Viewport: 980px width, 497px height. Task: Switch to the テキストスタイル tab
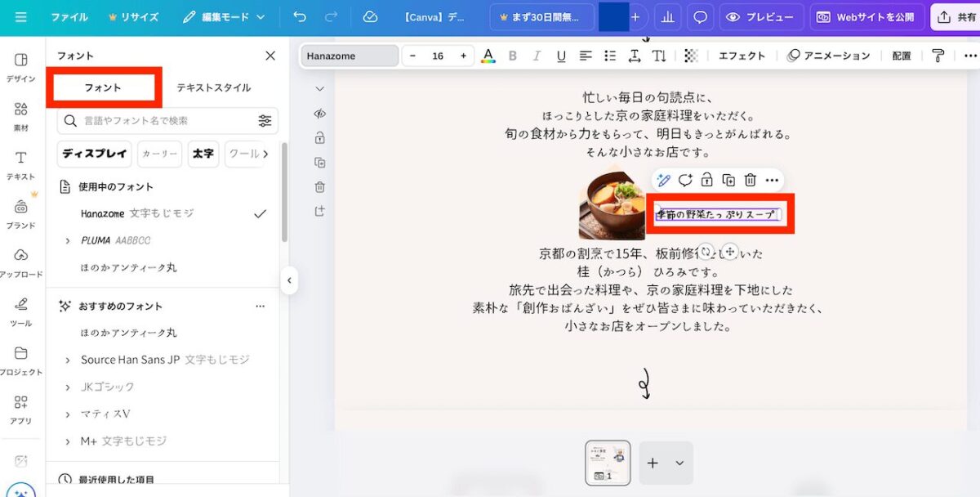click(x=214, y=87)
